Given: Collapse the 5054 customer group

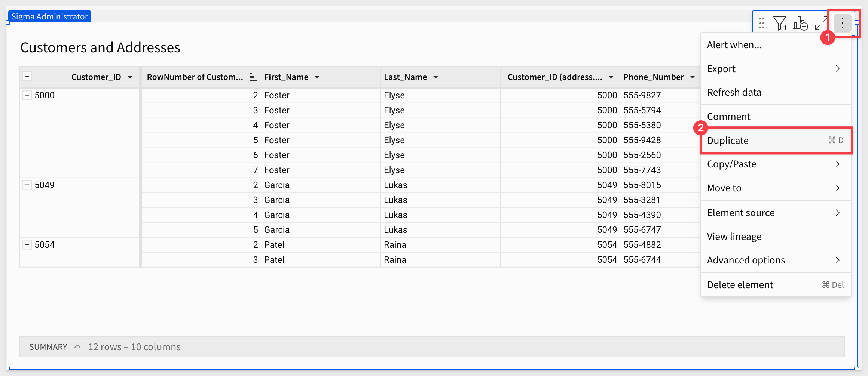Looking at the screenshot, I should [27, 245].
